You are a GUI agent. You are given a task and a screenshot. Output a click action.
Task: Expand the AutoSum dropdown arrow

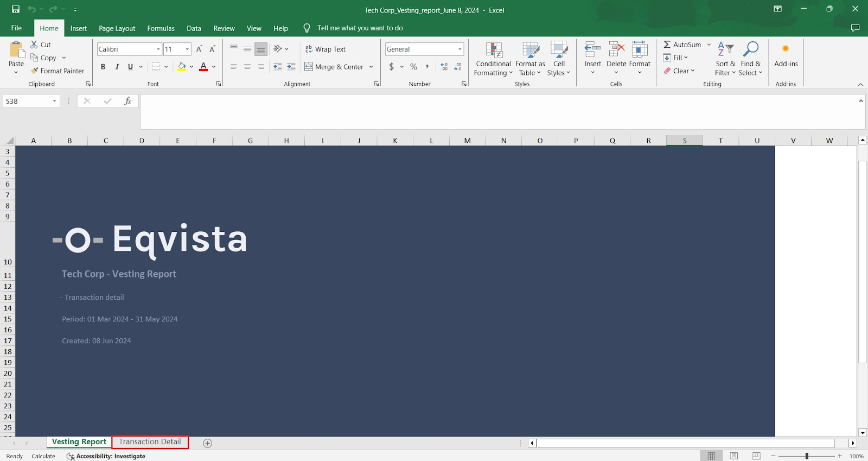click(x=709, y=45)
